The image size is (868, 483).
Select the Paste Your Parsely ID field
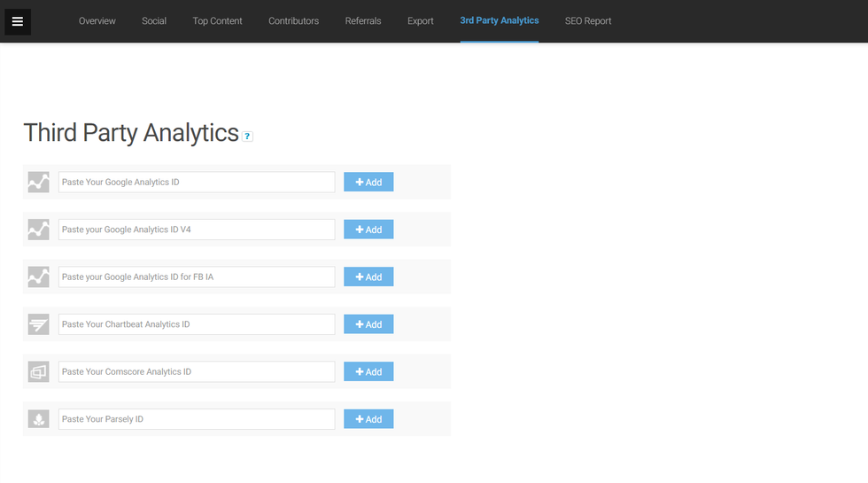click(x=197, y=419)
